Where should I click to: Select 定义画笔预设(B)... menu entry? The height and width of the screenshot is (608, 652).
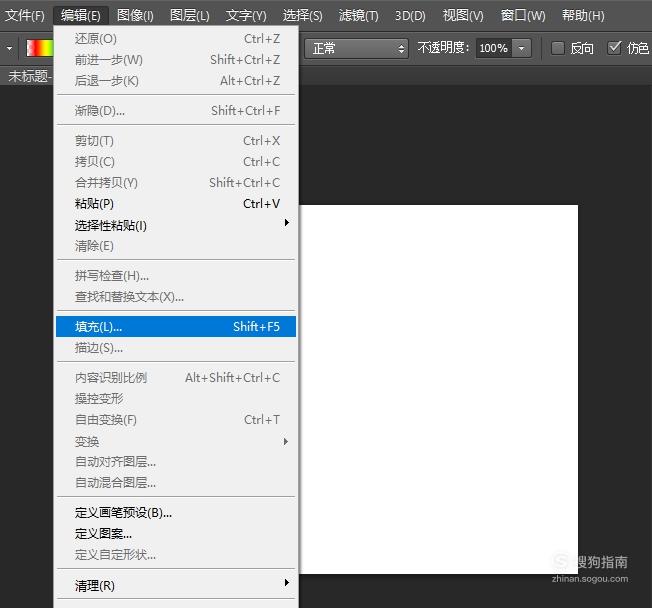[176, 513]
